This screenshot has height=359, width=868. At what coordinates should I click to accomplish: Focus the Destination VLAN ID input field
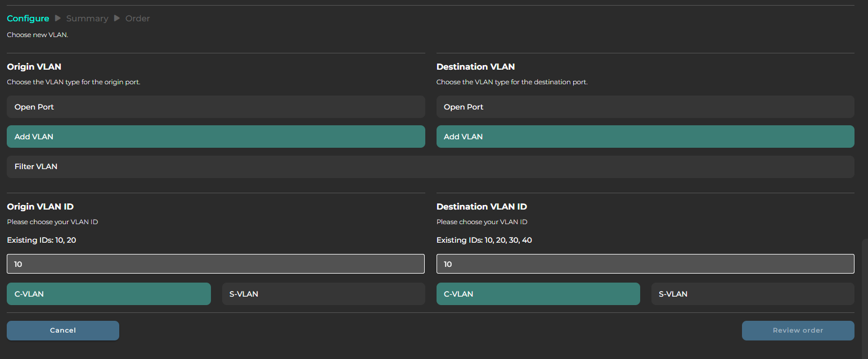[645, 264]
